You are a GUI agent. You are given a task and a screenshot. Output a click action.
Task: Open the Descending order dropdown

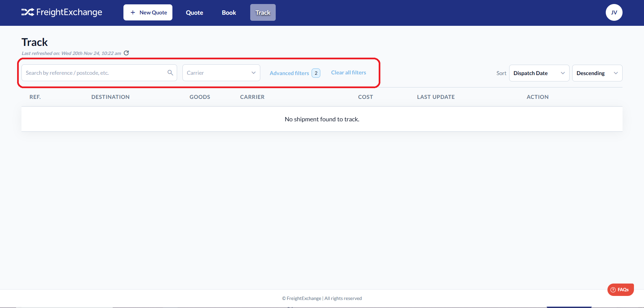597,73
